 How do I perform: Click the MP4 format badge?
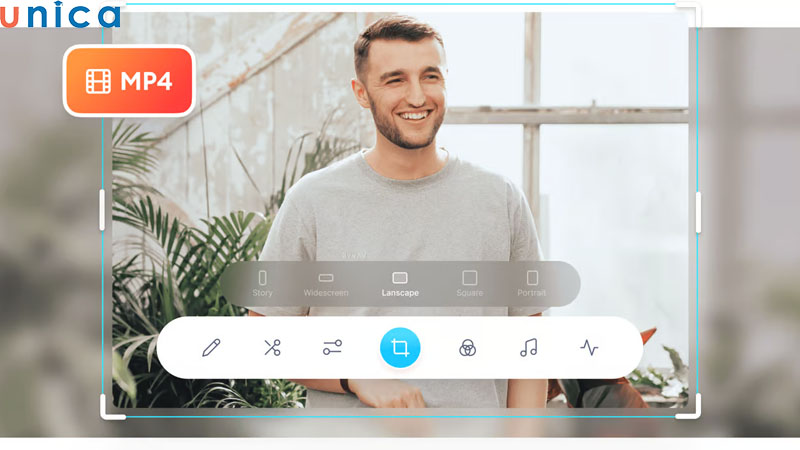pyautogui.click(x=130, y=81)
